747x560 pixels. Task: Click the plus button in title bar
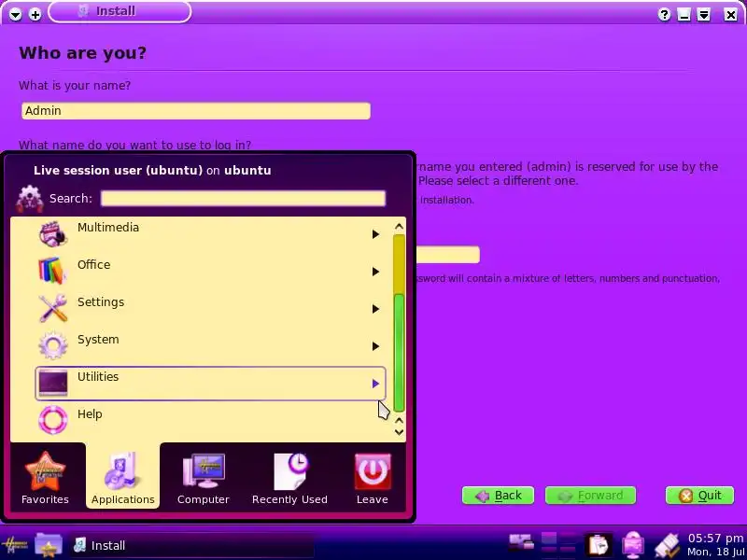[x=35, y=15]
